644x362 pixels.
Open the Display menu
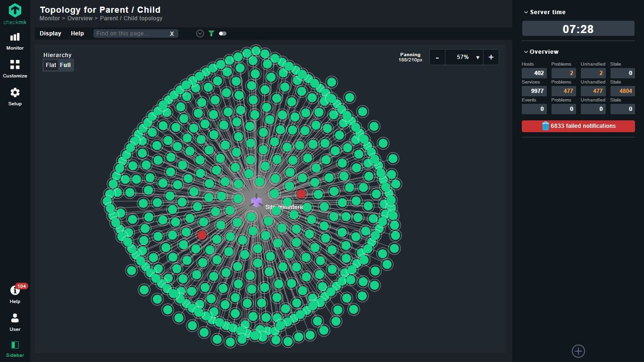tap(50, 34)
